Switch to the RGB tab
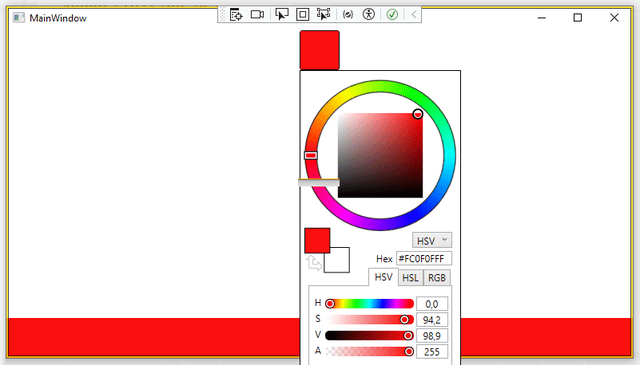The width and height of the screenshot is (640, 365). pyautogui.click(x=437, y=278)
